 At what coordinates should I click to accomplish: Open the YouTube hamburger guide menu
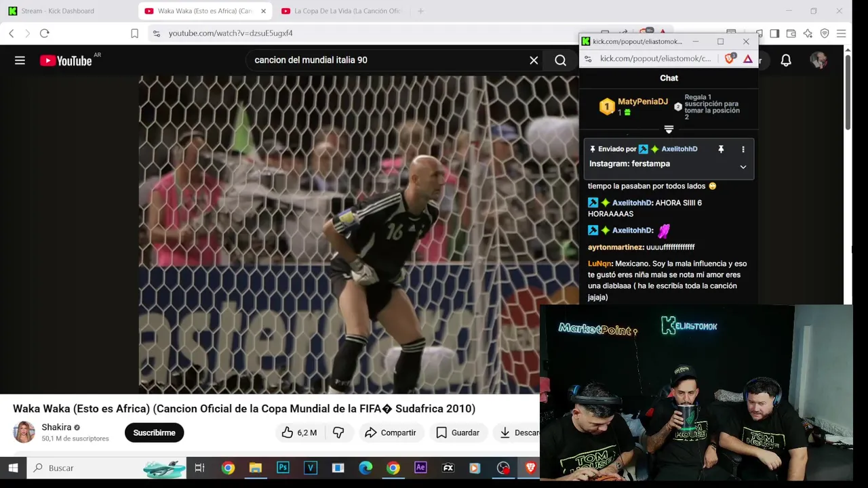[20, 60]
